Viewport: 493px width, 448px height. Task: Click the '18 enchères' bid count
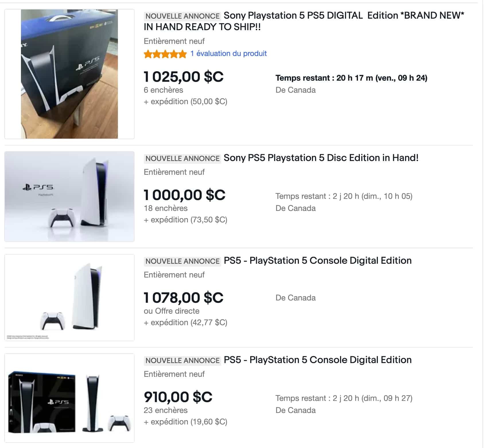(166, 208)
